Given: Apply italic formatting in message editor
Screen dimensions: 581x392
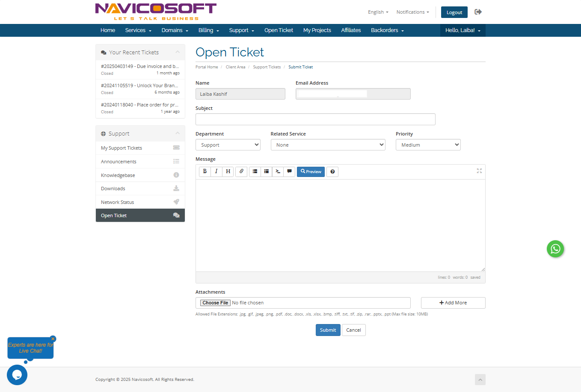Looking at the screenshot, I should (x=216, y=171).
